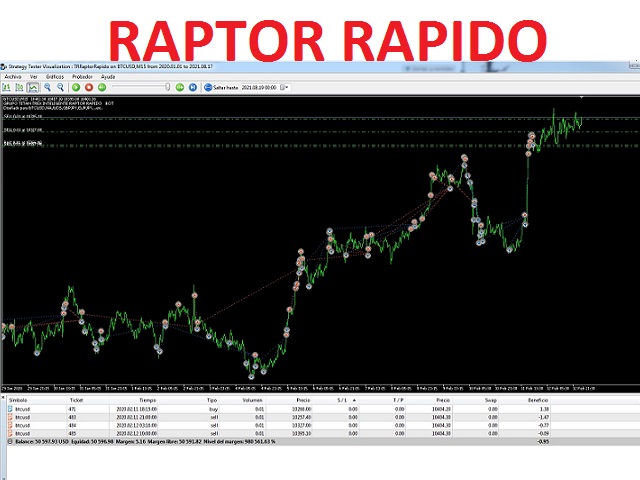Click the Saltar hasta date input field
640x480 pixels.
tap(260, 87)
